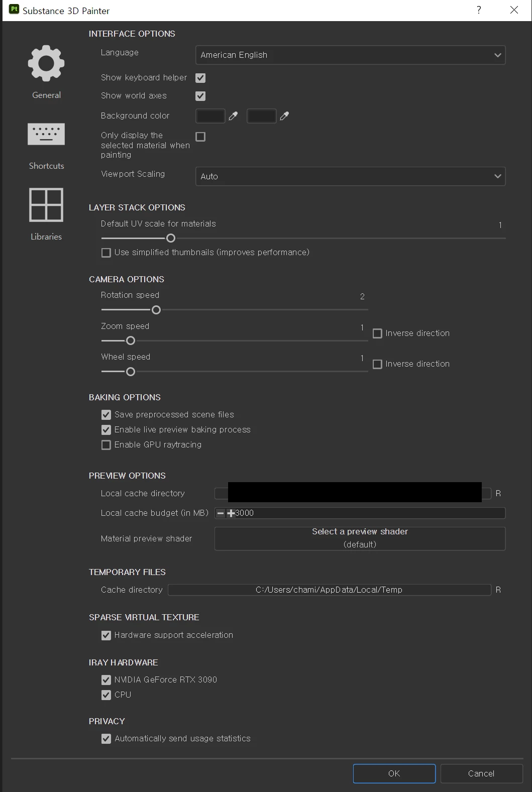Cancel the settings dialog

click(481, 773)
